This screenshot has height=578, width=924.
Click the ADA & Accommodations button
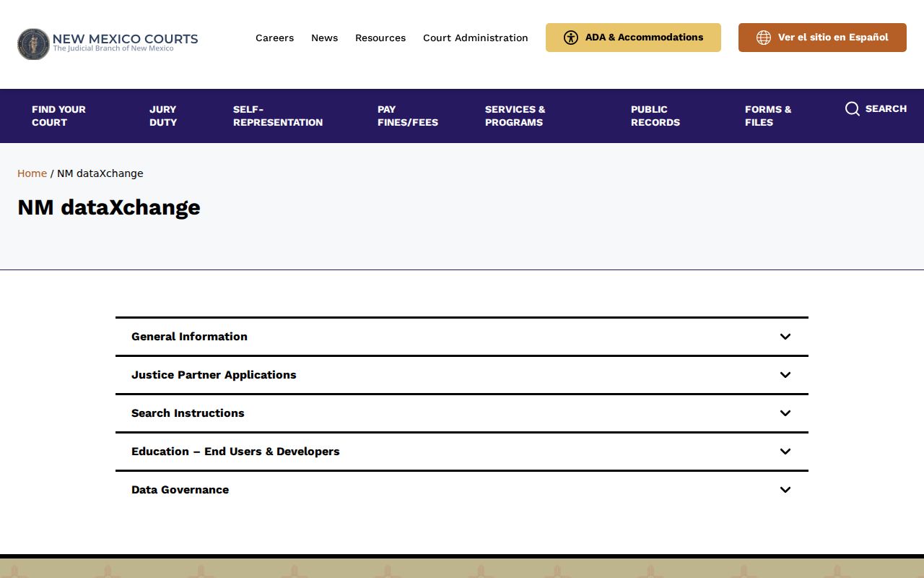633,38
